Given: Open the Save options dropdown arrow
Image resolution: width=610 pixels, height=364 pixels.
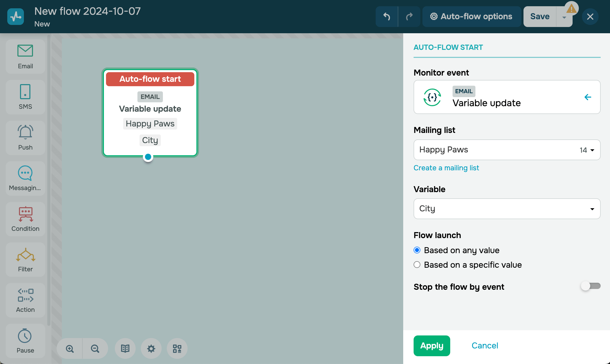Looking at the screenshot, I should [x=564, y=17].
